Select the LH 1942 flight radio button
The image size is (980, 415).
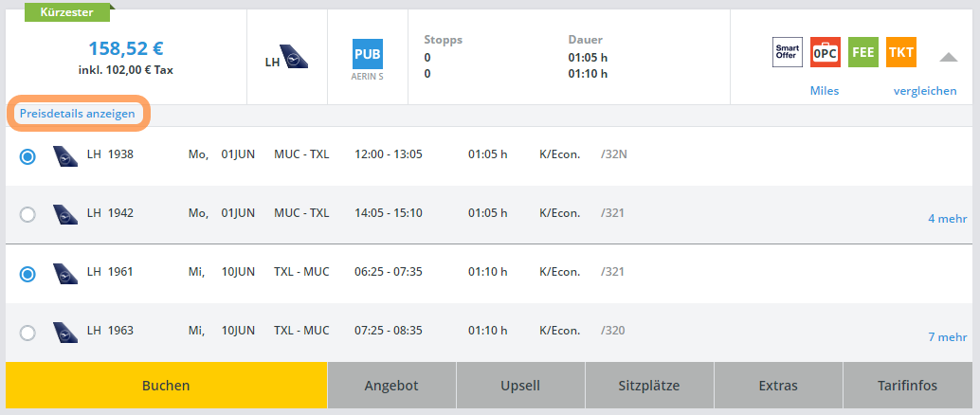click(27, 214)
